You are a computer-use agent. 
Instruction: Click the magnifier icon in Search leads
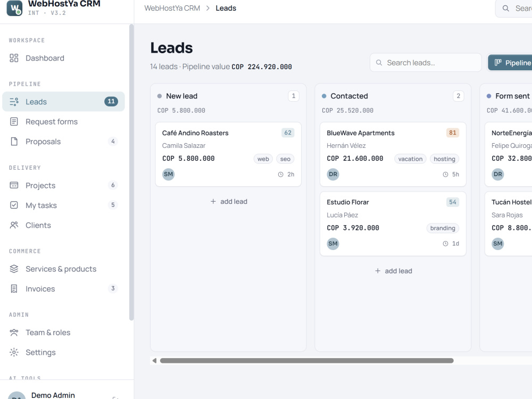[379, 63]
